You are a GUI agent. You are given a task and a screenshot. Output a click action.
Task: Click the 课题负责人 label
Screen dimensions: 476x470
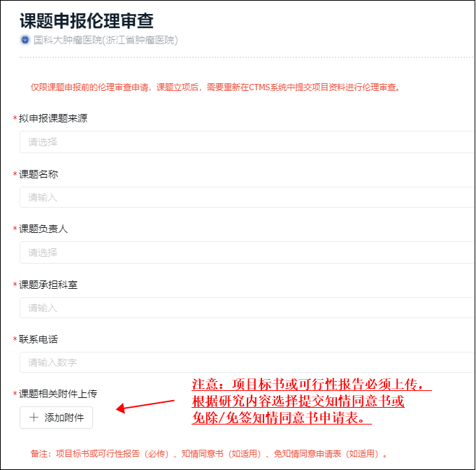point(43,229)
